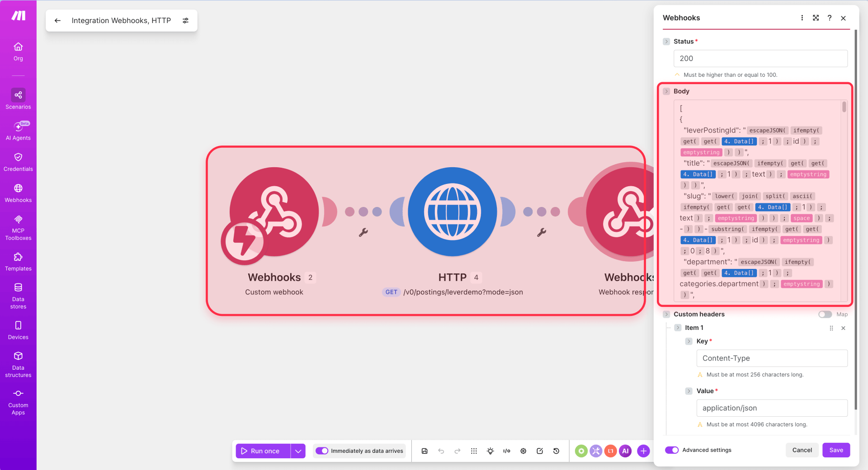Expand the Webhooks panel to full screen
Viewport: 868px width, 470px height.
coord(816,18)
